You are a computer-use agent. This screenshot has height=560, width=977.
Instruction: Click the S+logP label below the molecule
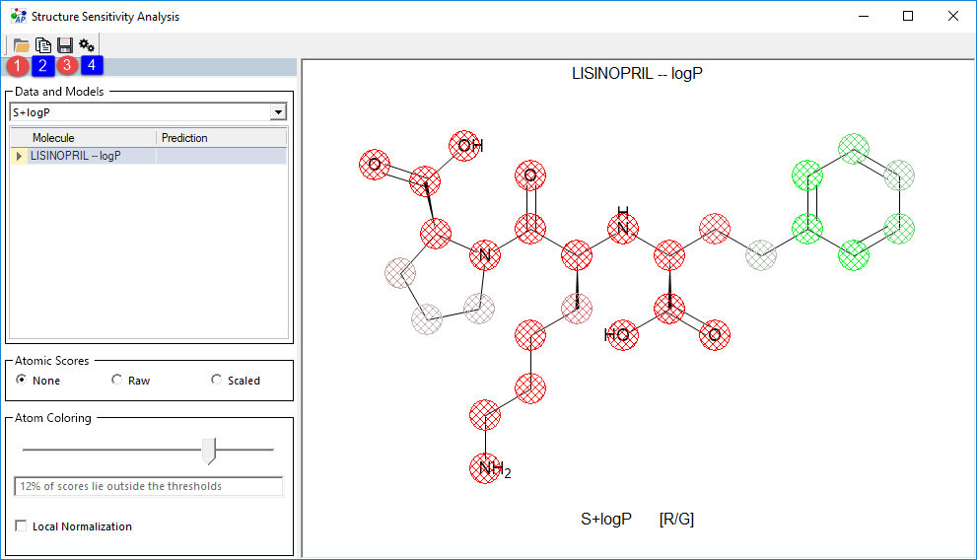(605, 519)
